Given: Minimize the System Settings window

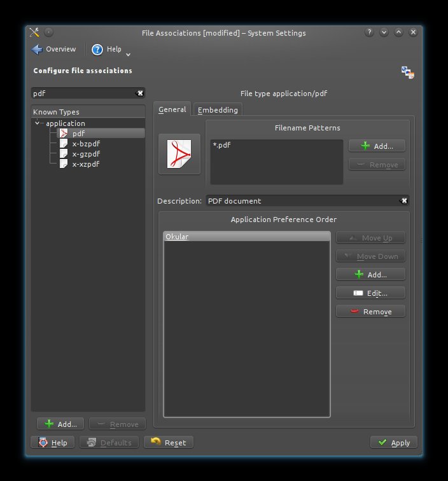Looking at the screenshot, I should [384, 32].
